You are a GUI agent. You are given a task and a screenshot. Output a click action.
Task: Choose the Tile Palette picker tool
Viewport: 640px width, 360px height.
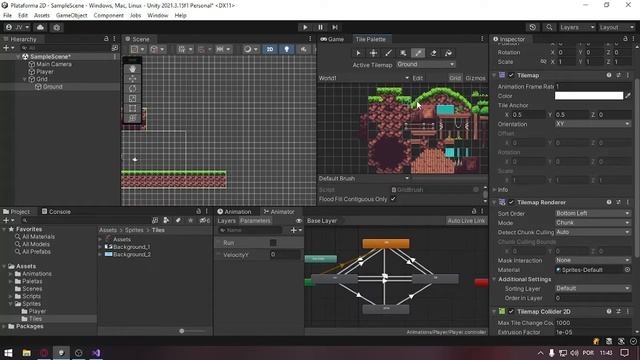418,53
